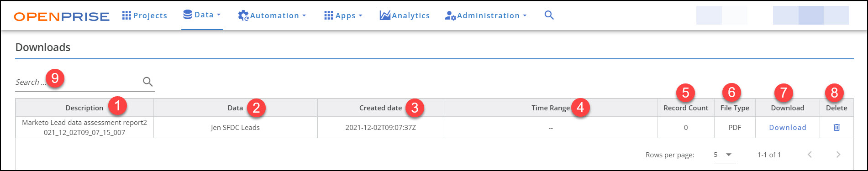
Task: Open the Apps dropdown menu
Action: coord(343,16)
